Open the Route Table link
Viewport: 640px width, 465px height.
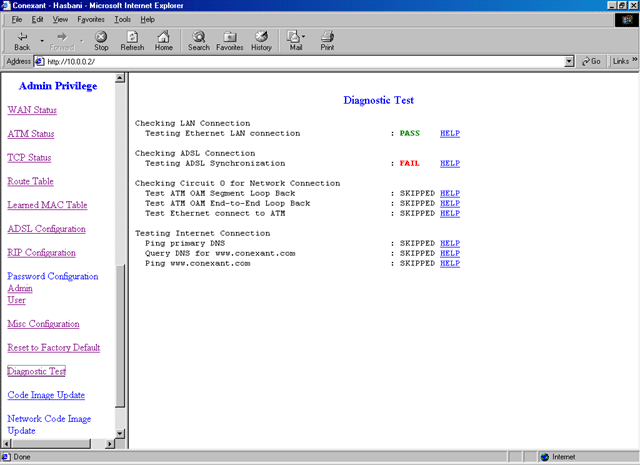31,181
